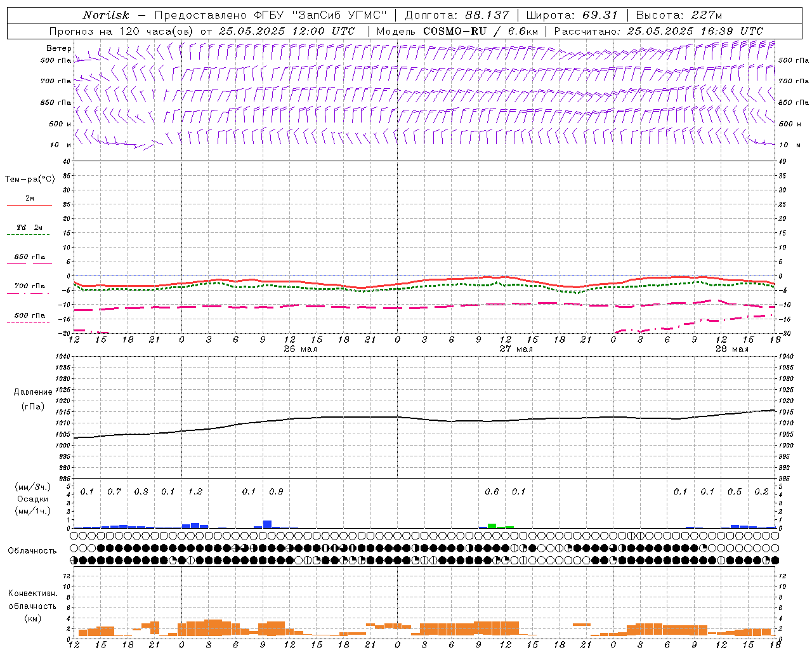Screen dimensions: 812x650
Task: Click the 'Широта: 69.31' latitude field
Action: click(572, 15)
